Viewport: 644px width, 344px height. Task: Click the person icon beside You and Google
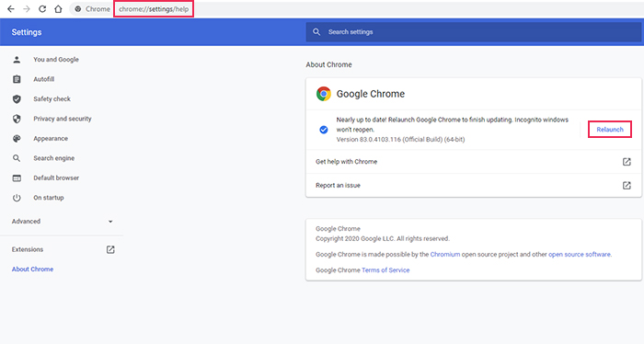click(17, 60)
